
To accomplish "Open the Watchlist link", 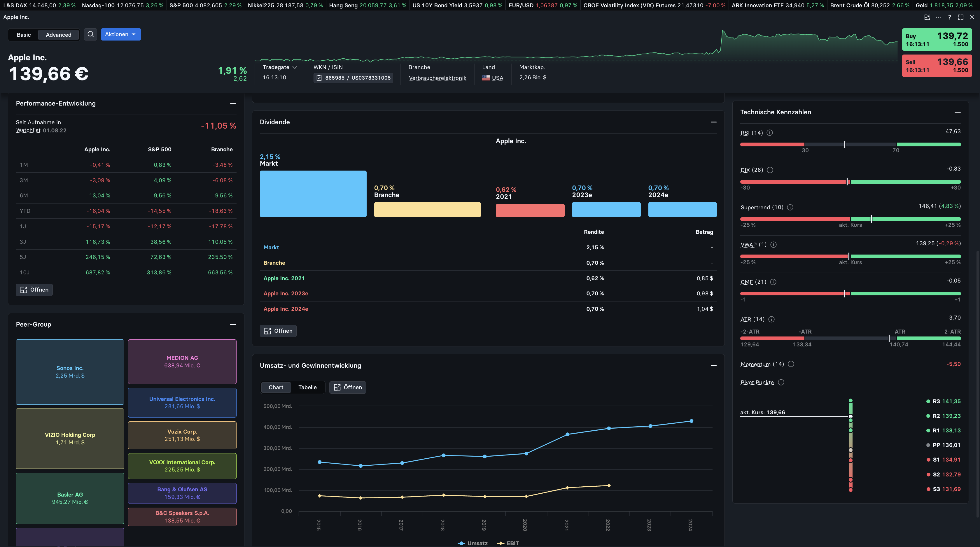I will pyautogui.click(x=28, y=130).
